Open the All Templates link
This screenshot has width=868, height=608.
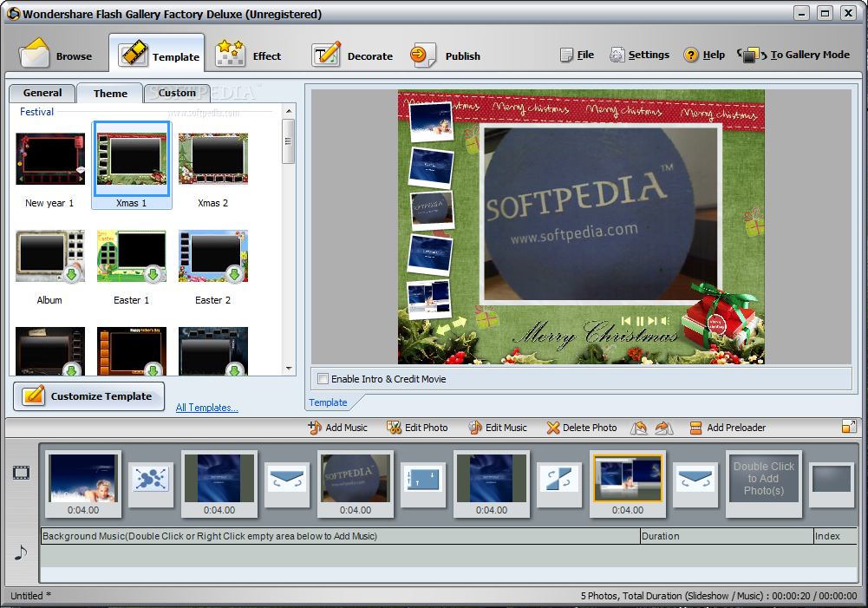pyautogui.click(x=206, y=408)
